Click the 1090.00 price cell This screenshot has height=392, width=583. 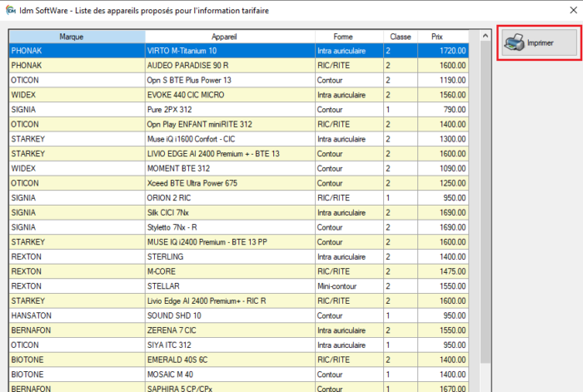coord(443,168)
